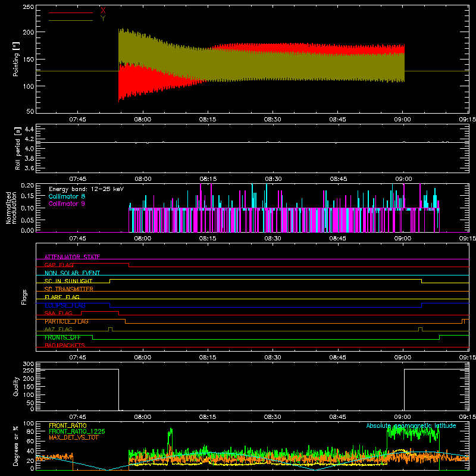
Task: Click the 150 tick on Pointing axis
Action: tap(29, 59)
